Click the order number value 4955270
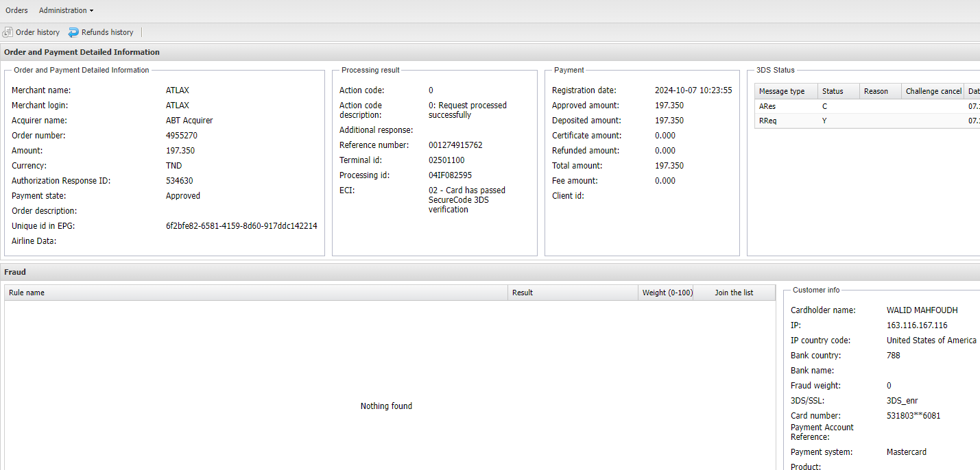Viewport: 980px width, 470px height. click(181, 136)
